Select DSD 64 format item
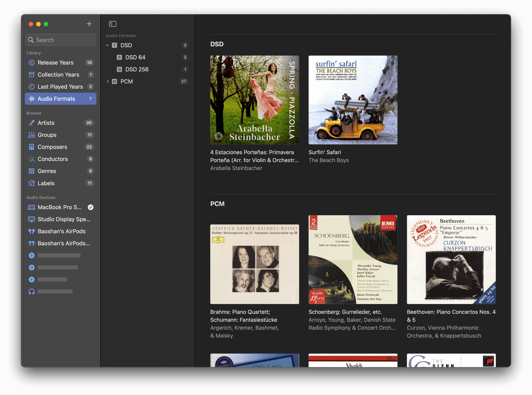The height and width of the screenshot is (395, 532). coord(135,57)
